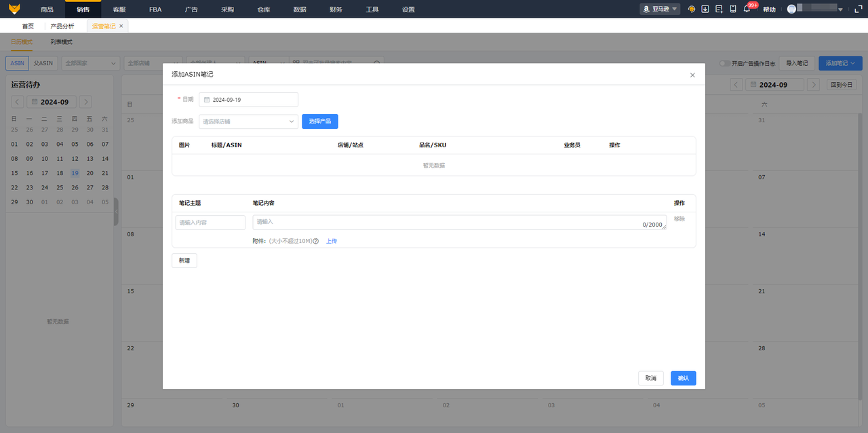Viewport: 868px width, 433px height.
Task: Click the 笔记主题 input field
Action: [210, 223]
